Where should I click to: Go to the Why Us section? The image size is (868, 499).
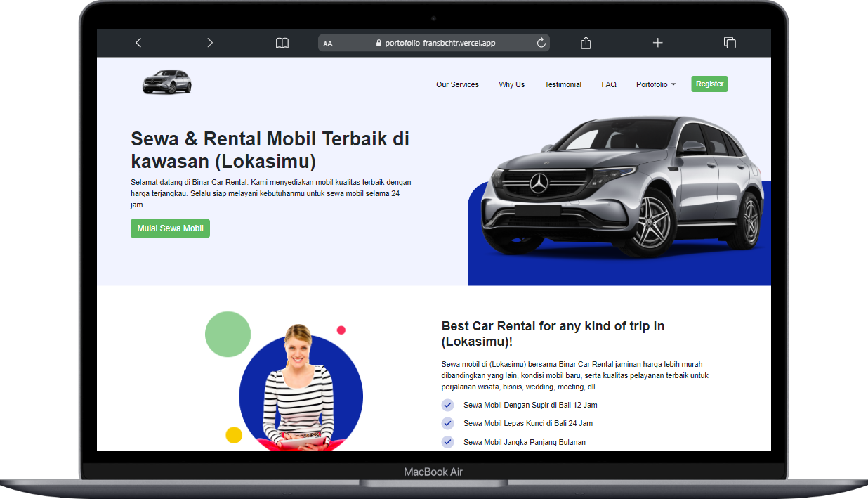pos(512,84)
